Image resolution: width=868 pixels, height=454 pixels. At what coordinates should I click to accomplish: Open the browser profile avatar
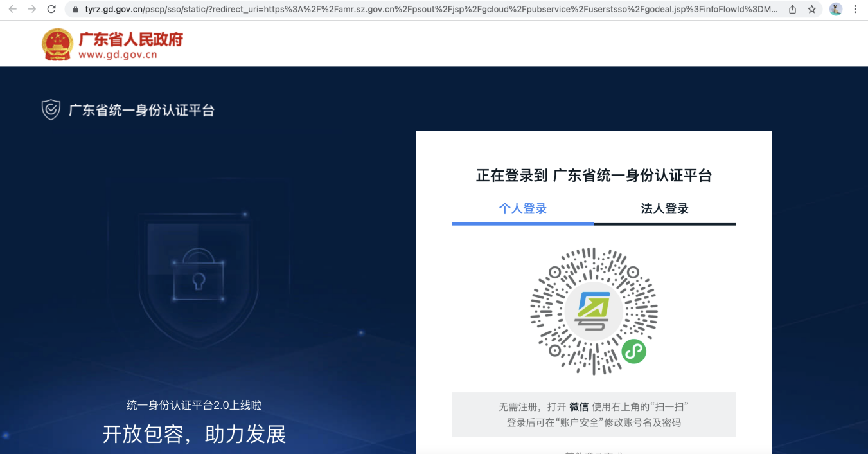[836, 10]
